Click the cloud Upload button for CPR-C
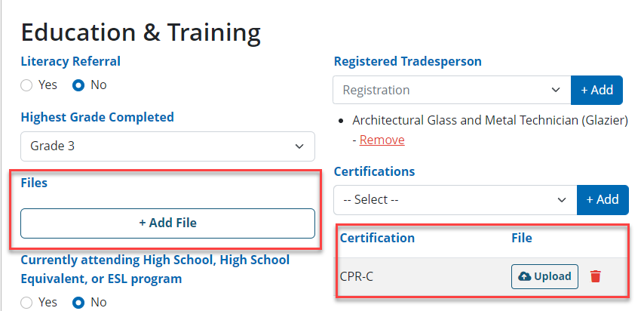Screen dimensions: 644x311 click(x=544, y=276)
